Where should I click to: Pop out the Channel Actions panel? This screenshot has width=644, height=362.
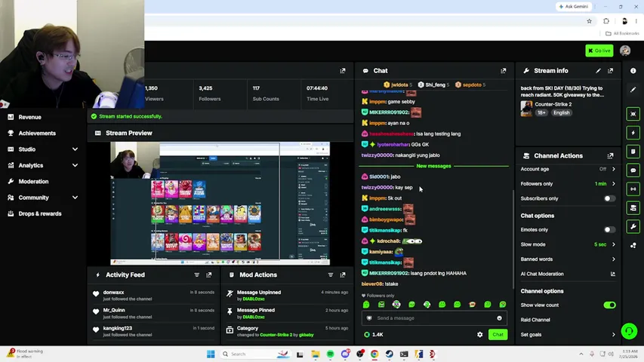(x=610, y=155)
